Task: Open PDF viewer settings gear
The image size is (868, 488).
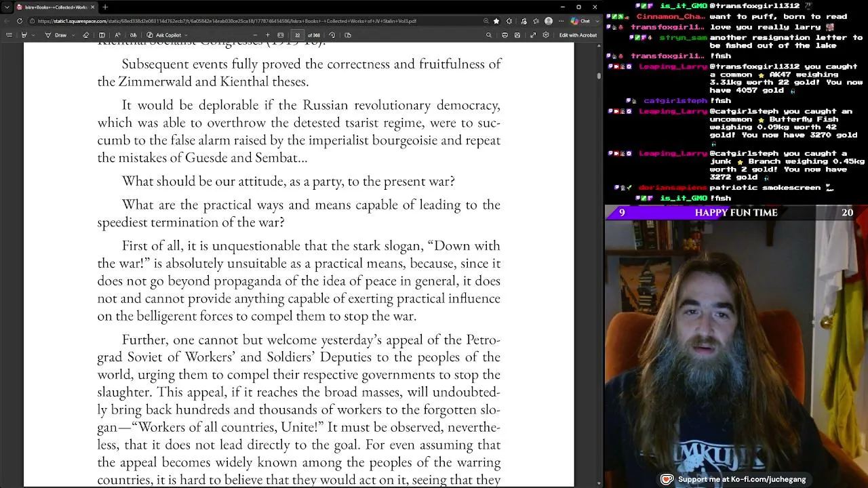Action: [546, 35]
